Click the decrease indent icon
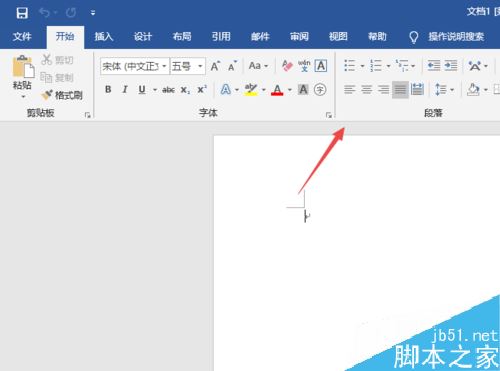The height and width of the screenshot is (371, 500). (434, 66)
